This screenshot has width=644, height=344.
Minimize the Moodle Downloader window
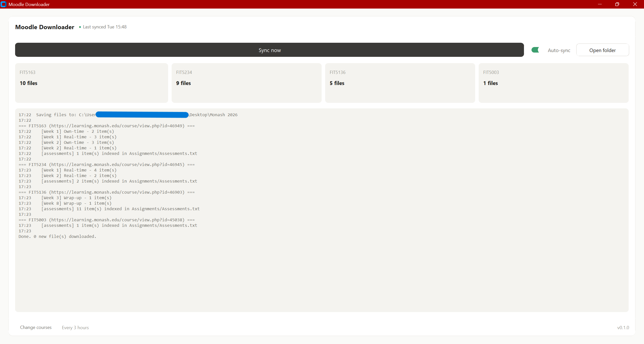click(x=600, y=4)
